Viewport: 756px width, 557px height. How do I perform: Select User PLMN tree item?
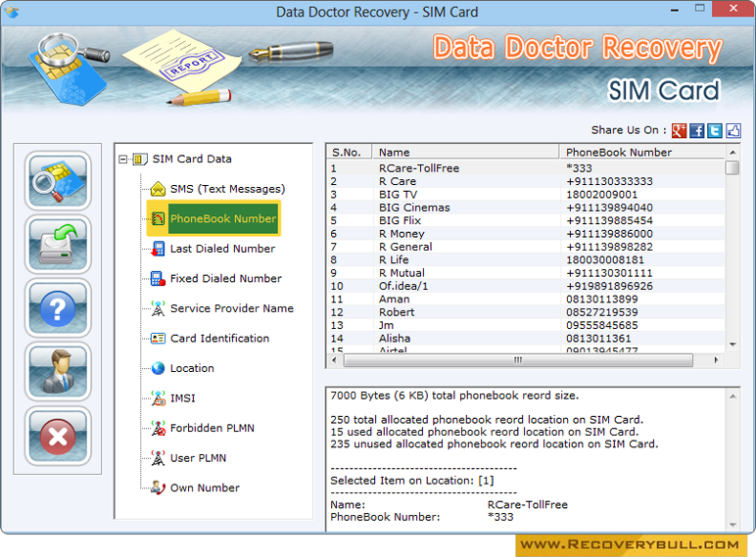198,458
